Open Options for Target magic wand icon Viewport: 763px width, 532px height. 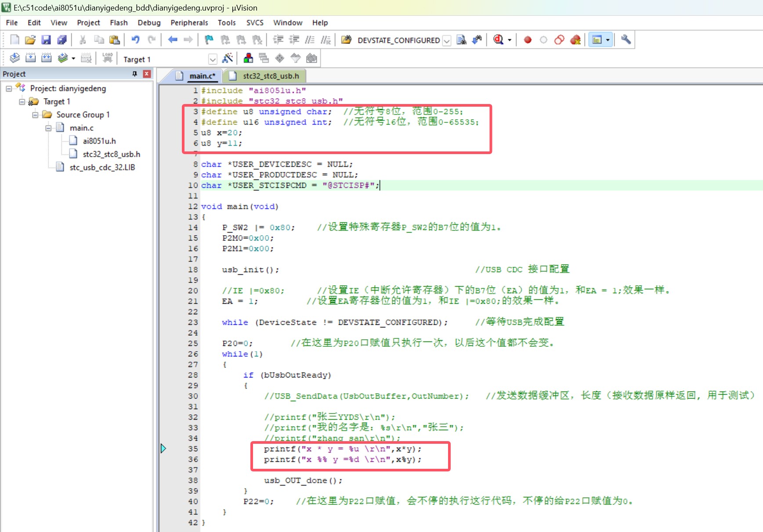[x=228, y=58]
